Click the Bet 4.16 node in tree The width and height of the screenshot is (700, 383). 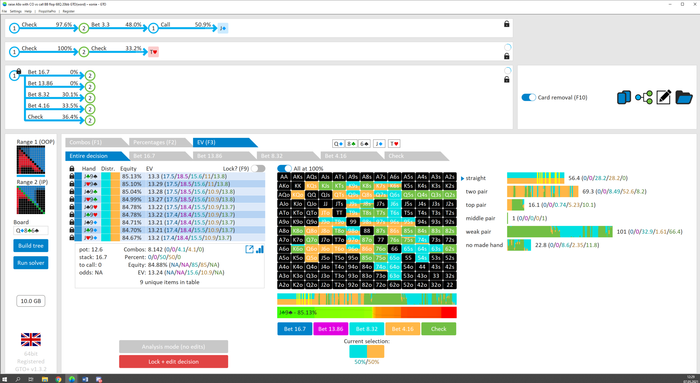pyautogui.click(x=90, y=109)
